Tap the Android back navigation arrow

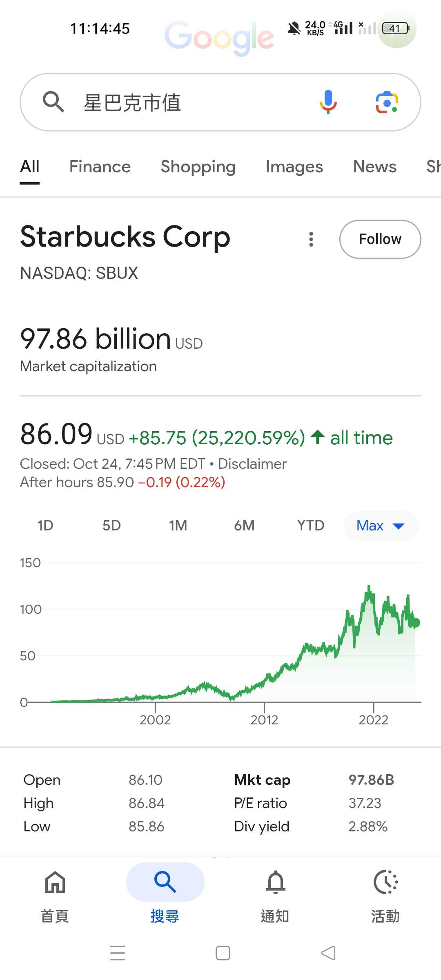[328, 953]
